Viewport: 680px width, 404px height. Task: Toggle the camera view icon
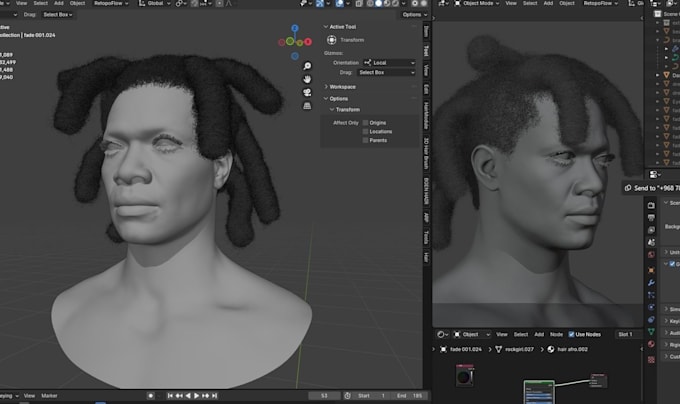pos(307,92)
